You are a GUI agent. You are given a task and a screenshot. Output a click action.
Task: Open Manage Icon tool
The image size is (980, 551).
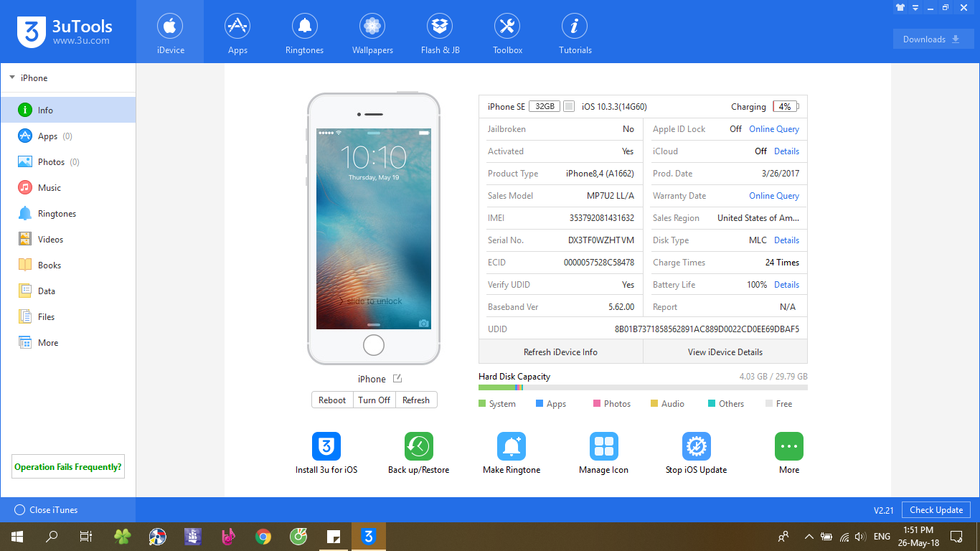point(603,446)
